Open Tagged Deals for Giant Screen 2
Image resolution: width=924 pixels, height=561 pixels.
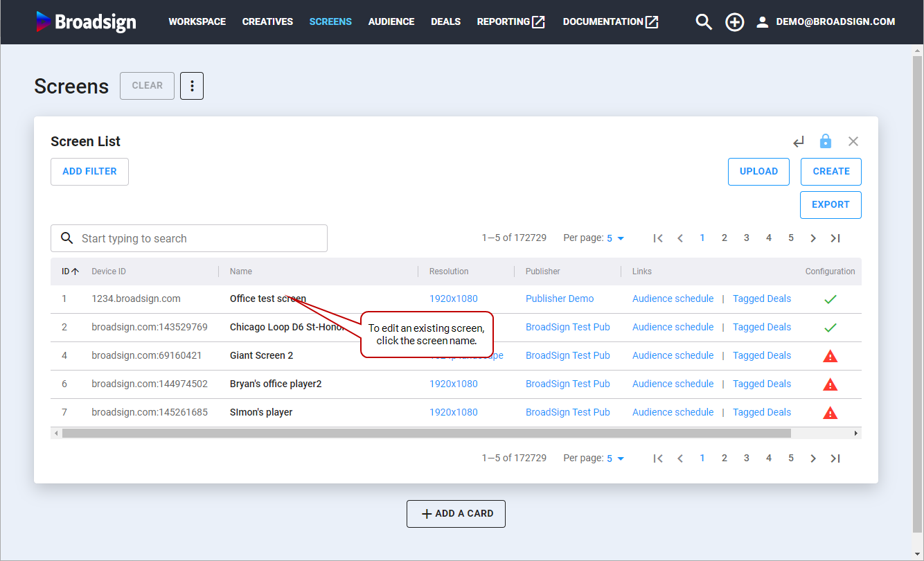point(762,356)
